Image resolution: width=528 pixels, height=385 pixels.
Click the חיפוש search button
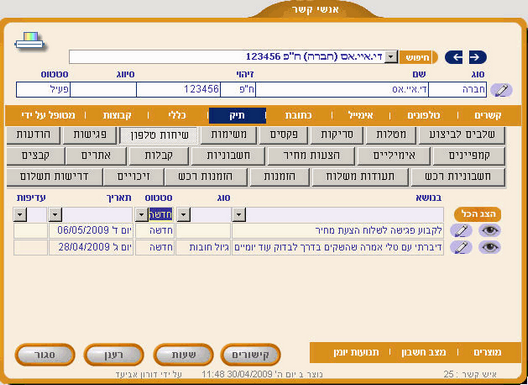click(418, 57)
